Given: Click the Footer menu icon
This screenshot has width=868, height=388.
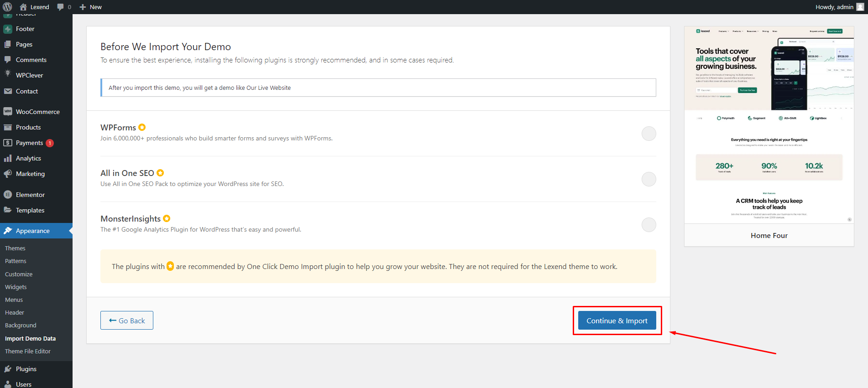Looking at the screenshot, I should (8, 29).
